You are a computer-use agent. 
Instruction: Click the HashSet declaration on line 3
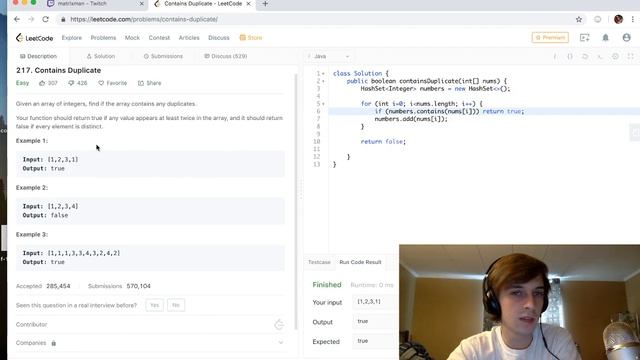[436, 89]
